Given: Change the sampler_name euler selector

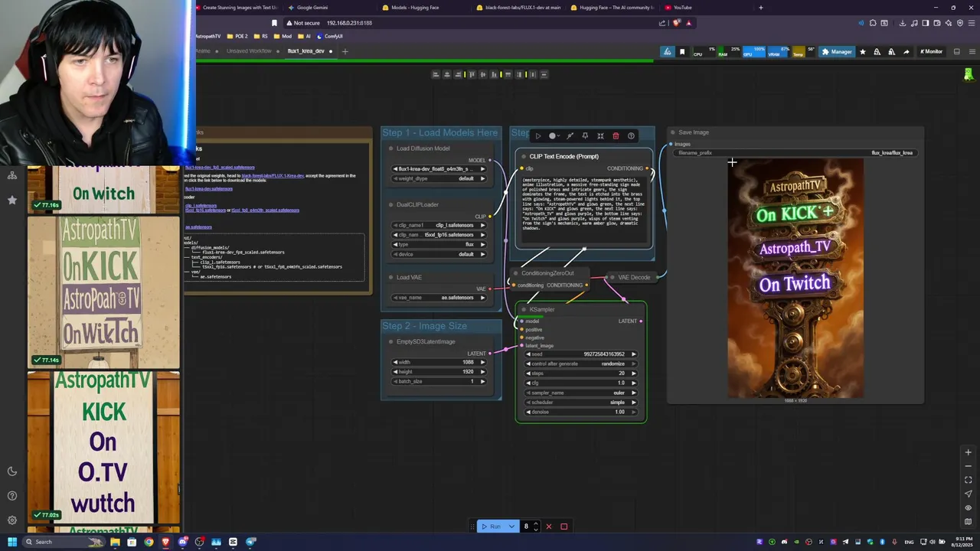Looking at the screenshot, I should click(581, 393).
